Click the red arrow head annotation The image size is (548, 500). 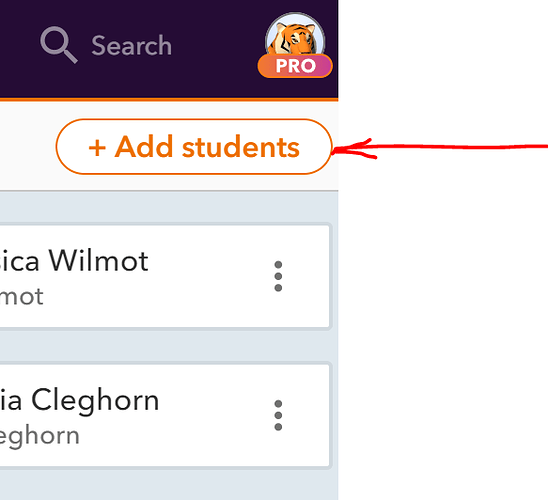(x=354, y=149)
